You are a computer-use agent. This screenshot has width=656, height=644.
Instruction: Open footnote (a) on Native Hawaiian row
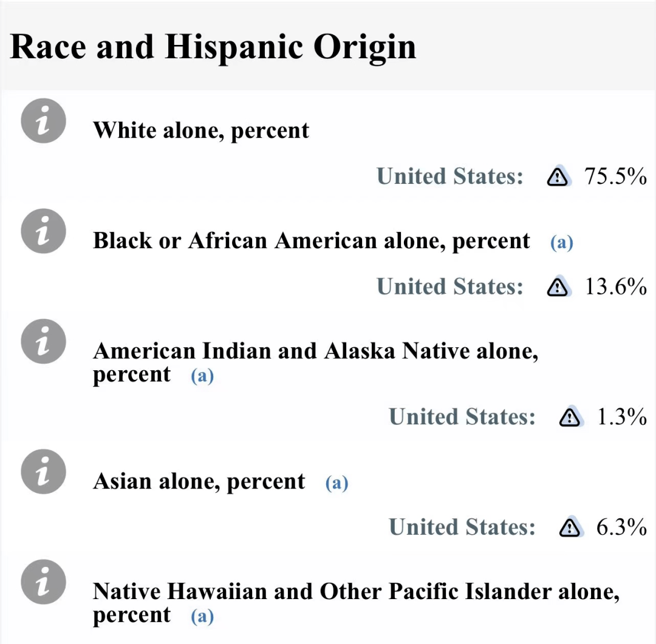click(202, 616)
